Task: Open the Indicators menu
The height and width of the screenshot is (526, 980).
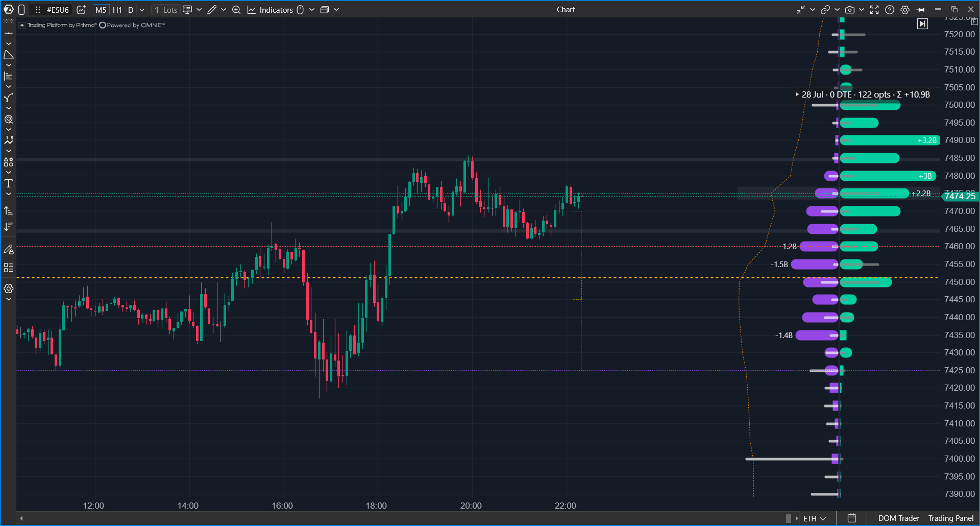Action: click(270, 10)
